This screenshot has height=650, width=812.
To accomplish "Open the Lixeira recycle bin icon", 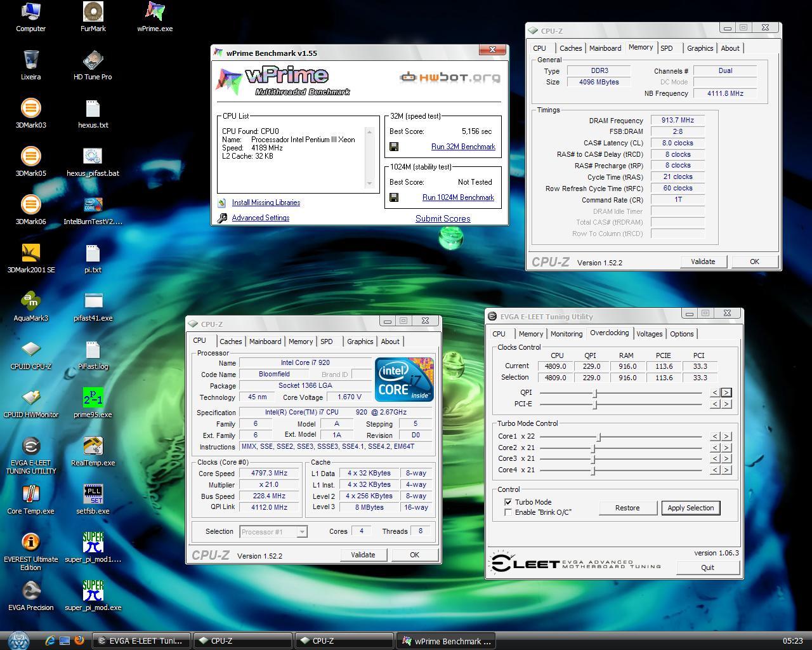I will 30,65.
